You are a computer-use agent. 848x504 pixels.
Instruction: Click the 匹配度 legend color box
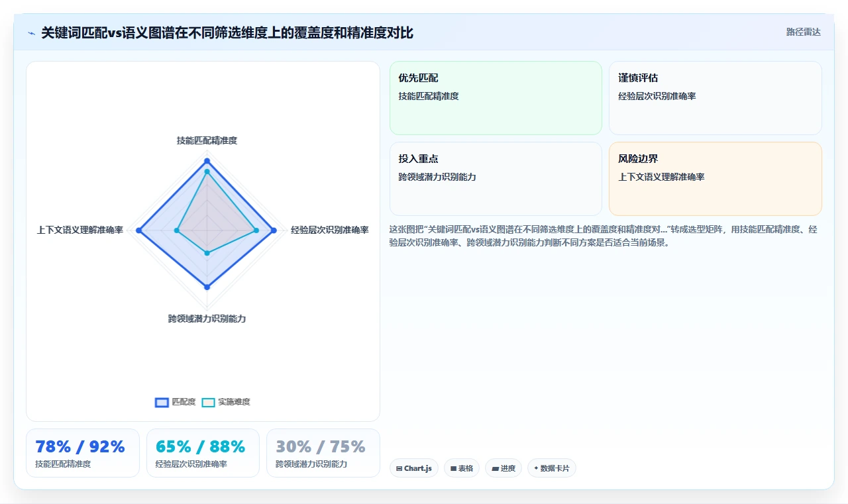[x=162, y=402]
